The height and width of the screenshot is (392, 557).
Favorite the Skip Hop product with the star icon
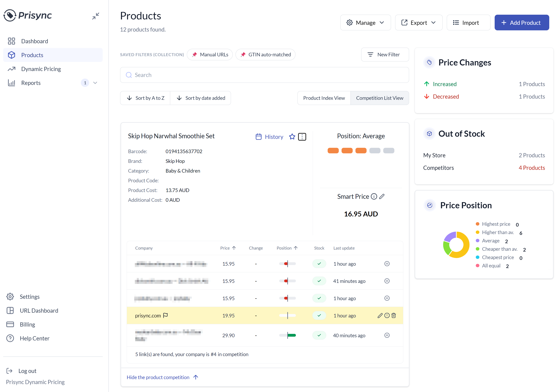coord(292,137)
